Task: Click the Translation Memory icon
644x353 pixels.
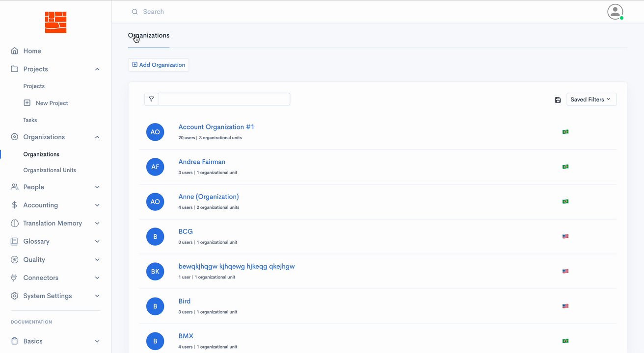Action: [x=15, y=224]
